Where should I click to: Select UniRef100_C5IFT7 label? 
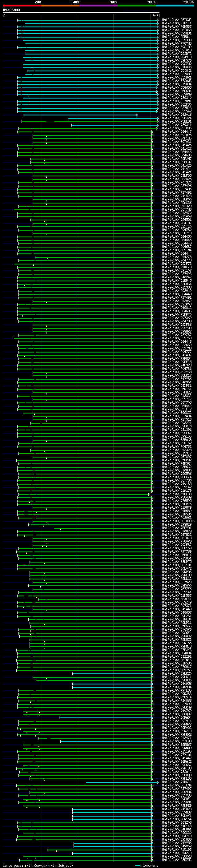point(177,409)
